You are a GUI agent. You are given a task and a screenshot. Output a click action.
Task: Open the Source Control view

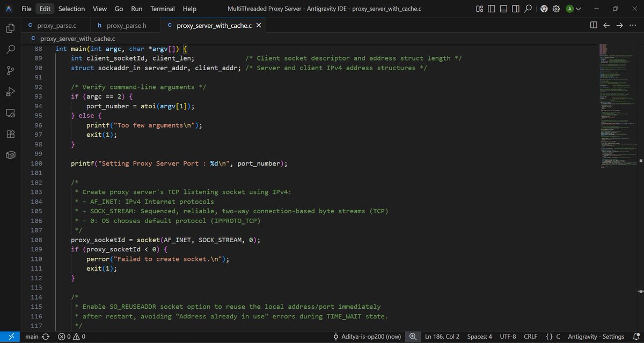pos(10,71)
